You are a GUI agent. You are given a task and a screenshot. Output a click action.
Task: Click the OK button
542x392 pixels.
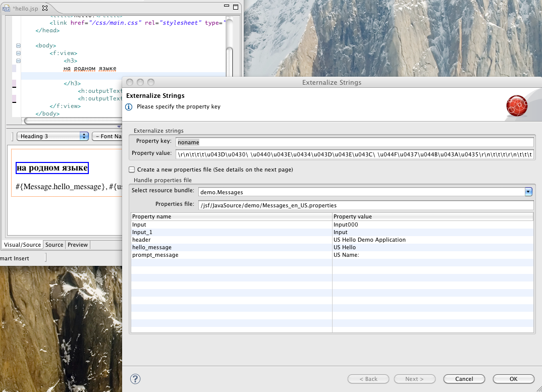[513, 379]
